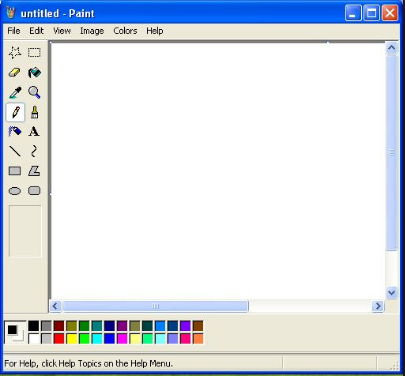Pick the red color swatch
The image size is (405, 376).
point(59,339)
